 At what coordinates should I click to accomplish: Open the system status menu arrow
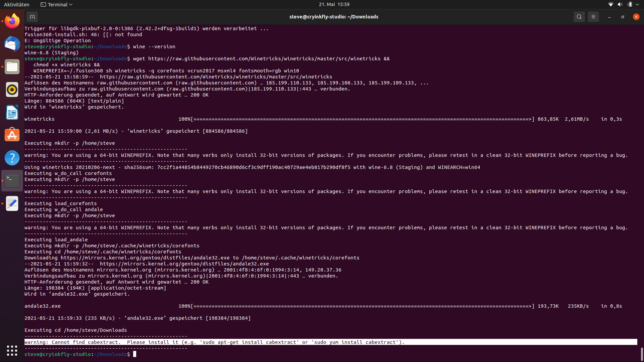(637, 4)
